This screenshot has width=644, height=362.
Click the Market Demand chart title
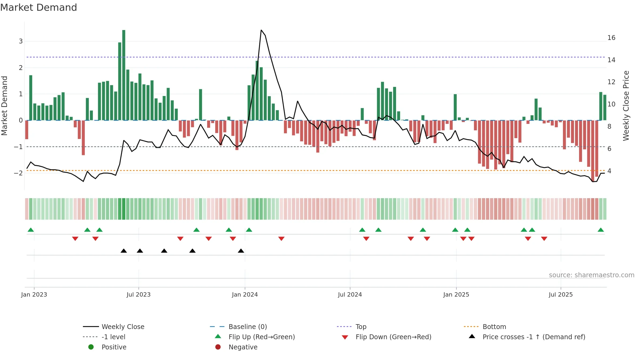pos(39,8)
